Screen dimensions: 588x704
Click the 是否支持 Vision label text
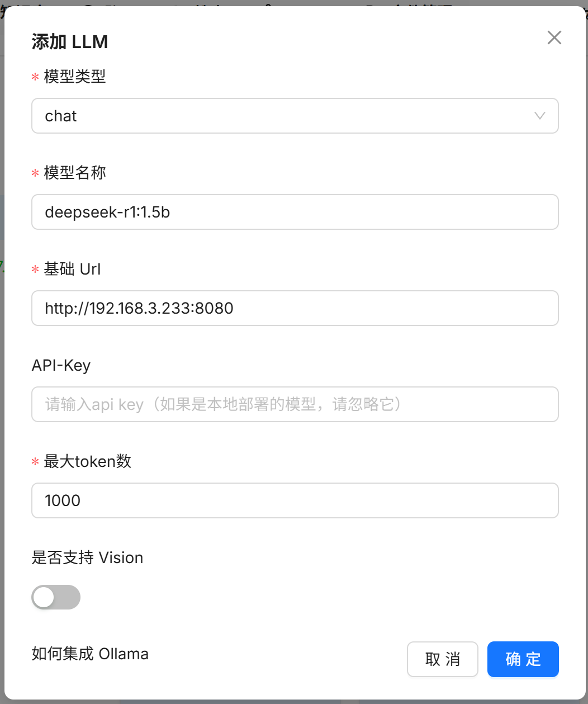pyautogui.click(x=88, y=557)
